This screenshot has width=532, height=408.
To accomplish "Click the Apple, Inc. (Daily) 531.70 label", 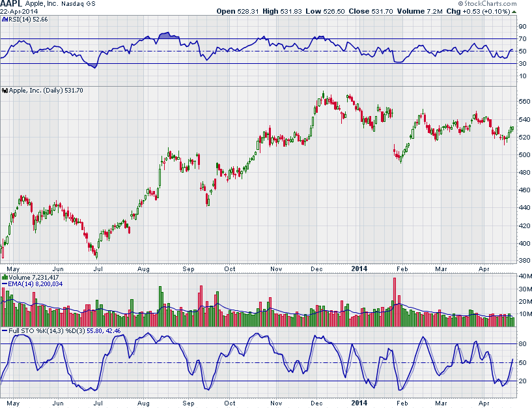I will [46, 91].
